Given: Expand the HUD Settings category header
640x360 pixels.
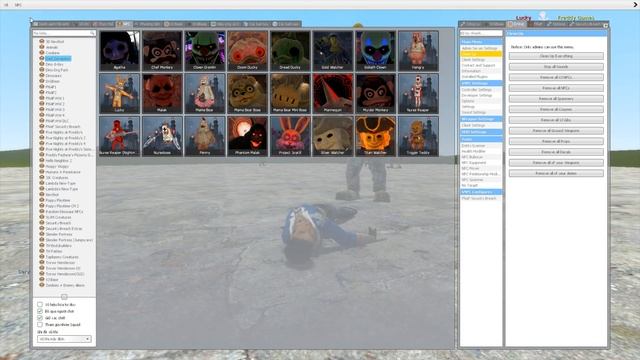Looking at the screenshot, I should tap(481, 132).
